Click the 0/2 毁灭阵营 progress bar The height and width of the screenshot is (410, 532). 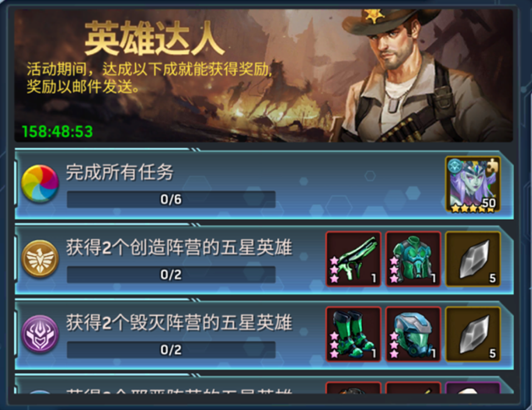[171, 350]
